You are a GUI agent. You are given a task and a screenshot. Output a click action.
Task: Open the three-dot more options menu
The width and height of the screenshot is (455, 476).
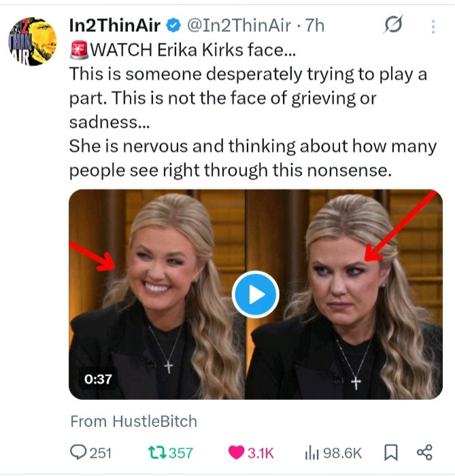point(433,27)
